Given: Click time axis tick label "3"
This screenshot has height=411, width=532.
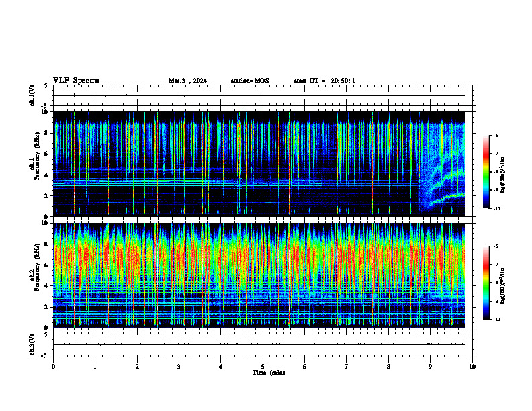Looking at the screenshot, I should point(179,367).
